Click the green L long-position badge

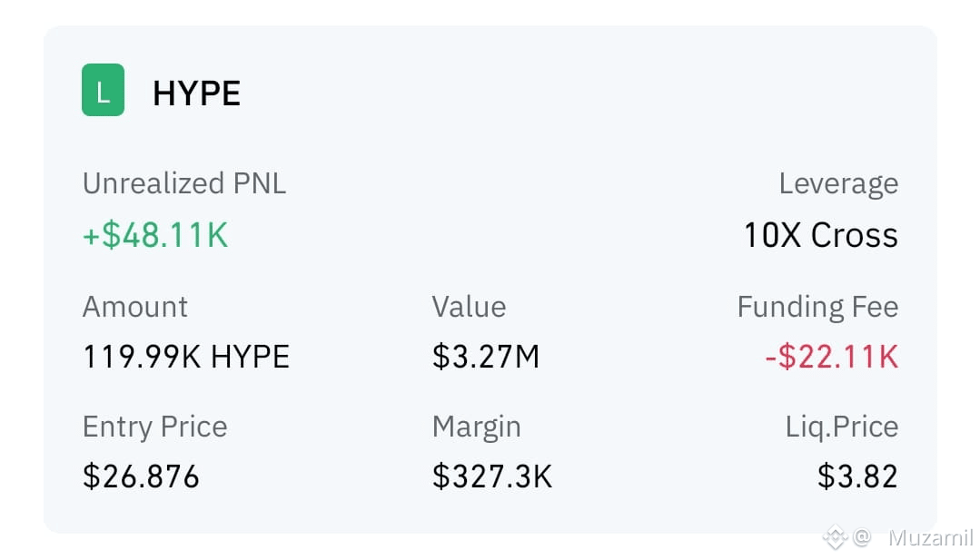[x=104, y=90]
